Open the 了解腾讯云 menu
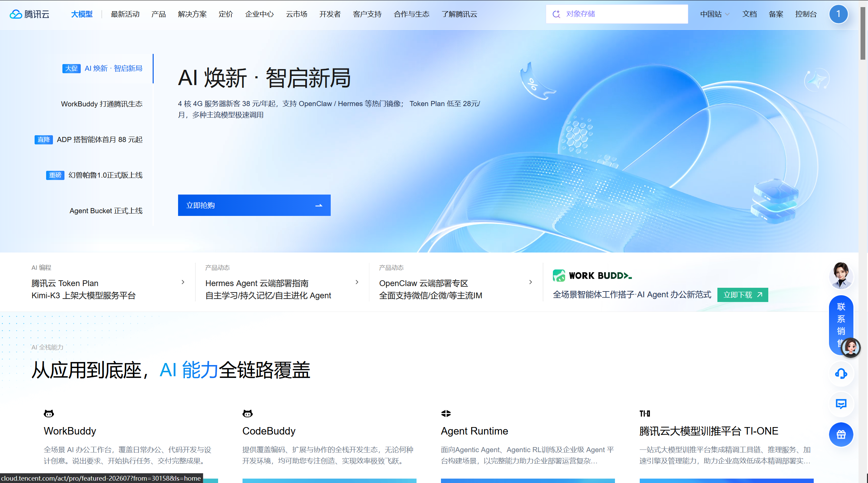Screen dimensions: 868x483 pos(459,14)
